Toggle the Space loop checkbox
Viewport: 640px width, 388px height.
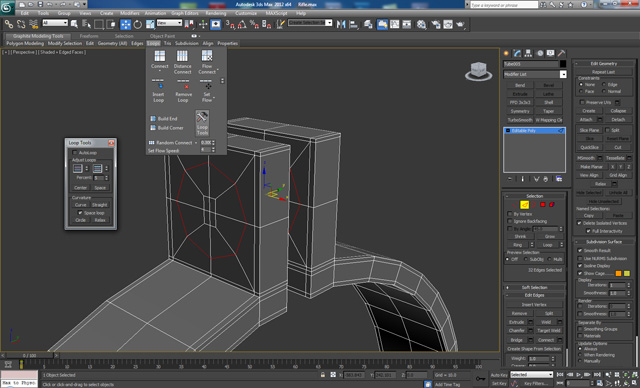point(80,213)
